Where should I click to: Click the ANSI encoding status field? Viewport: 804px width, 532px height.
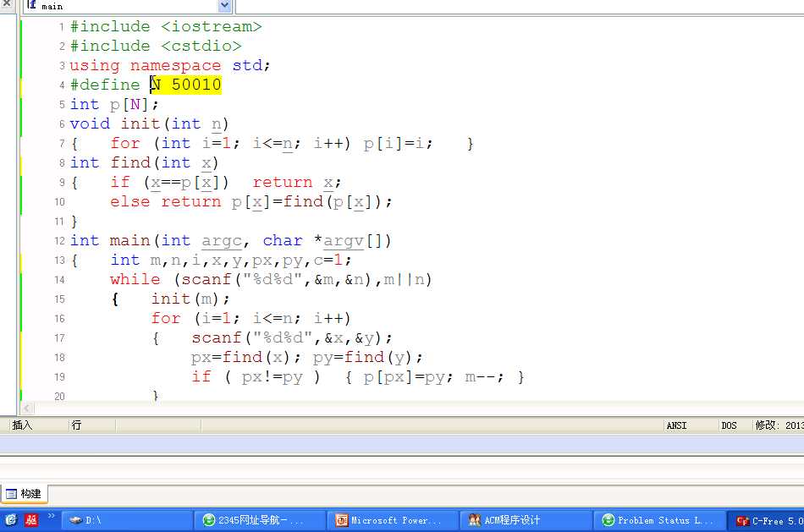point(676,425)
